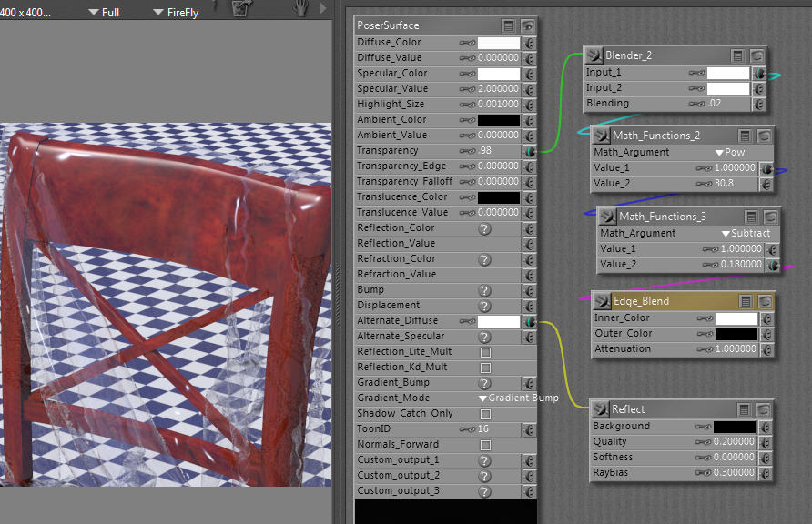812x524 pixels.
Task: Click the Edge_Blend Outer_Color black swatch
Action: point(736,334)
